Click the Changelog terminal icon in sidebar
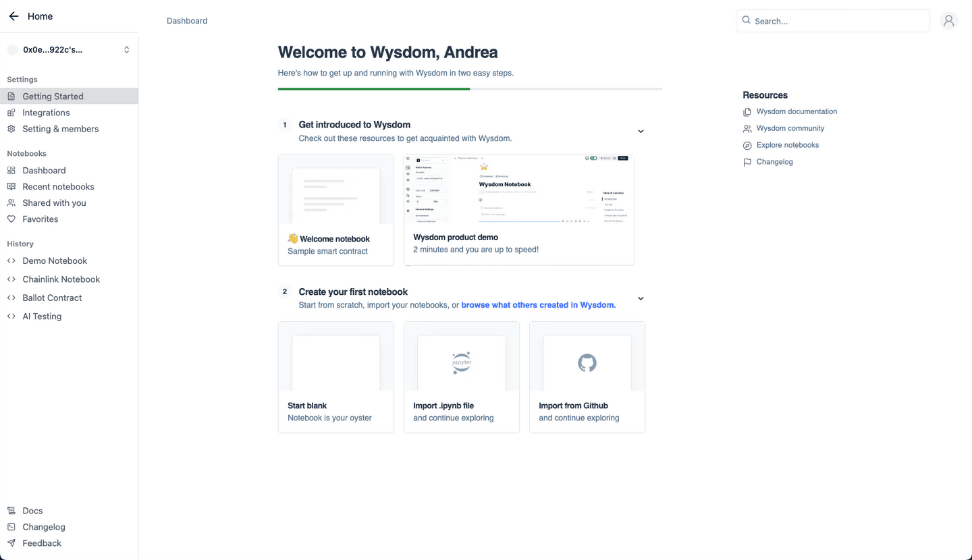Viewport: 972px width, 560px height. coord(11,527)
